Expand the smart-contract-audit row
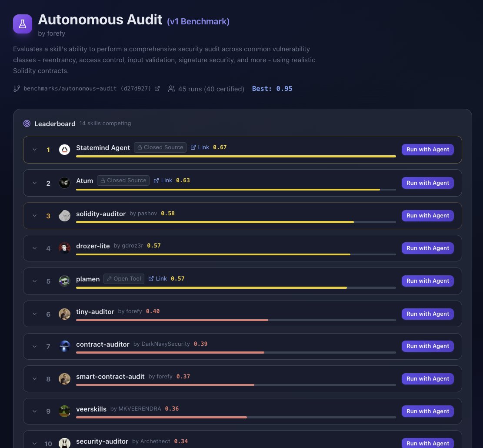This screenshot has width=483, height=448. [x=34, y=379]
